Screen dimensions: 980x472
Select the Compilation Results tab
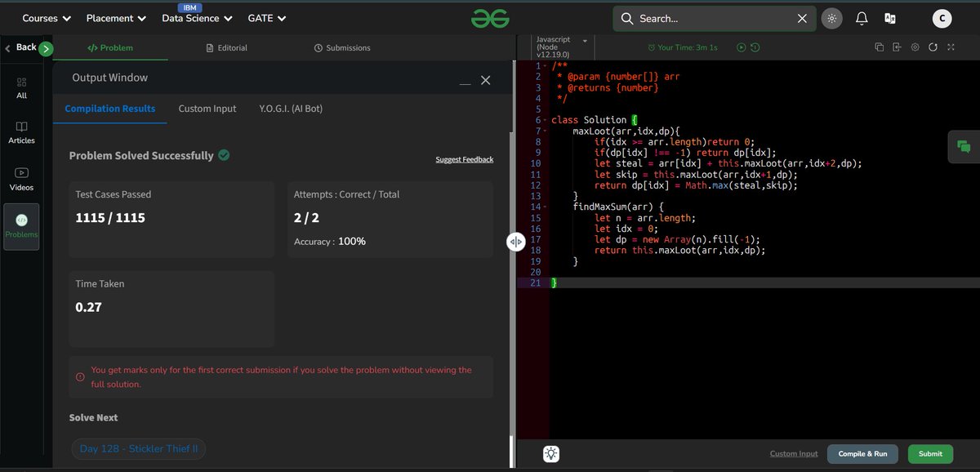pyautogui.click(x=110, y=109)
